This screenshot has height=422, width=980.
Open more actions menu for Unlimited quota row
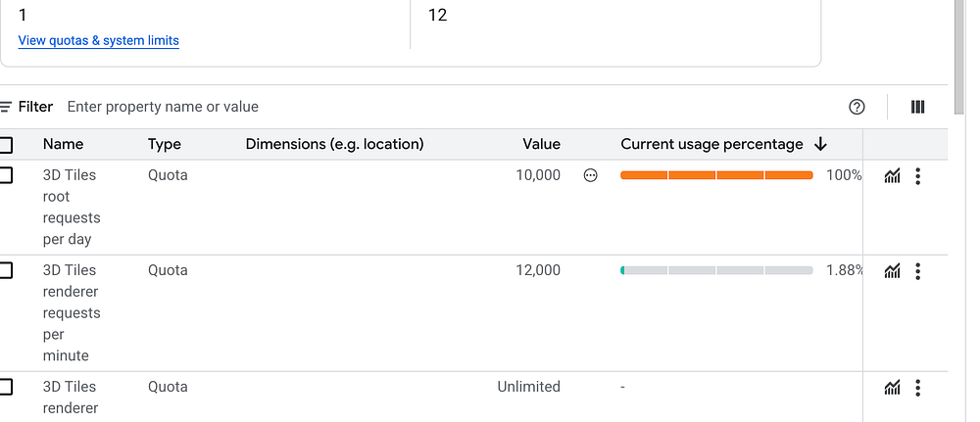tap(917, 388)
